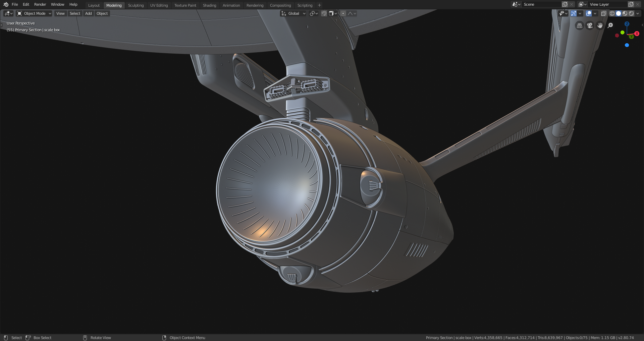This screenshot has width=644, height=341.
Task: Click the pan view hand icon
Action: coord(600,25)
